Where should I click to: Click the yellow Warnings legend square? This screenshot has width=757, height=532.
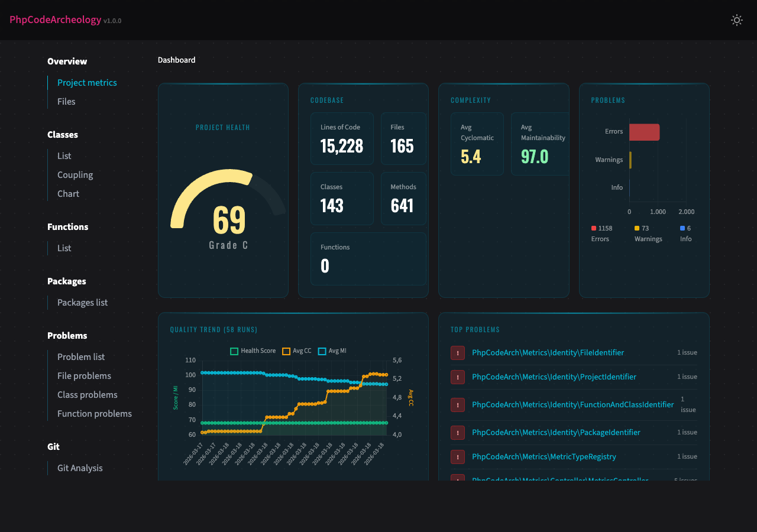point(637,228)
